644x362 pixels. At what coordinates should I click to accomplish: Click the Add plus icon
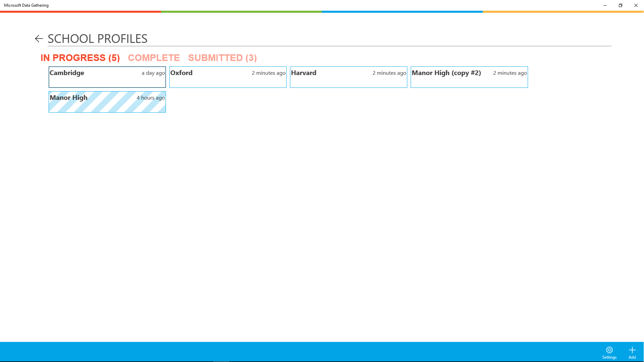pos(632,350)
